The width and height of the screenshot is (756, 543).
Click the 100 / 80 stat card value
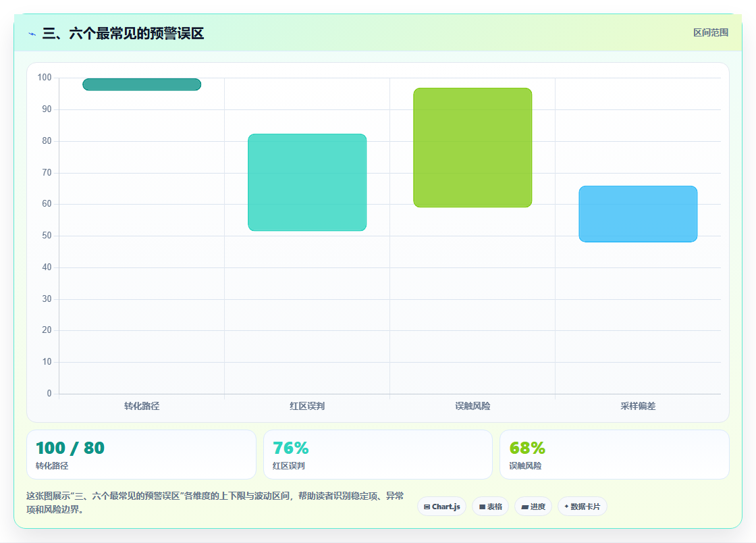(70, 448)
